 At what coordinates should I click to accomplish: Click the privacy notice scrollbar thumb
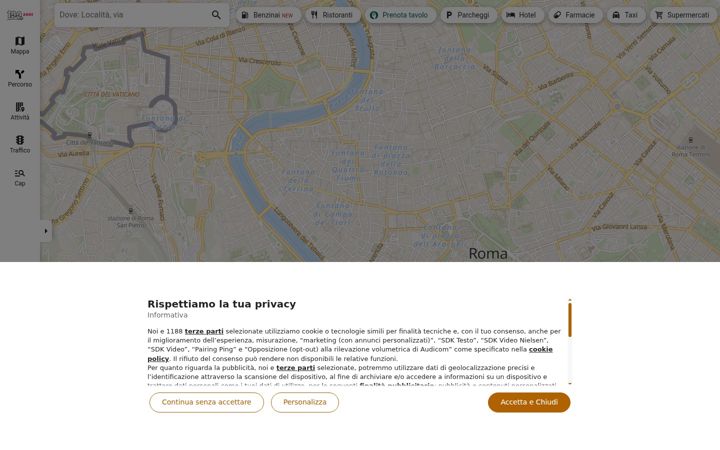coord(570,320)
